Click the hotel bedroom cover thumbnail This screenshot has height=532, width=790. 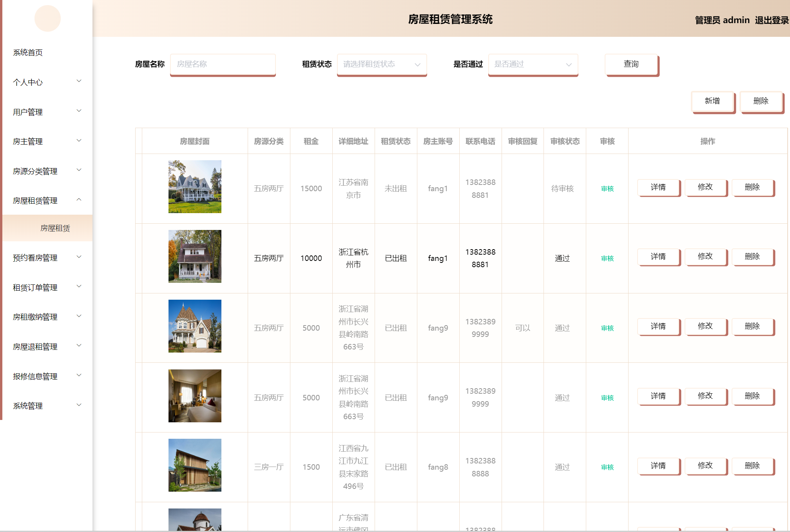tap(195, 396)
